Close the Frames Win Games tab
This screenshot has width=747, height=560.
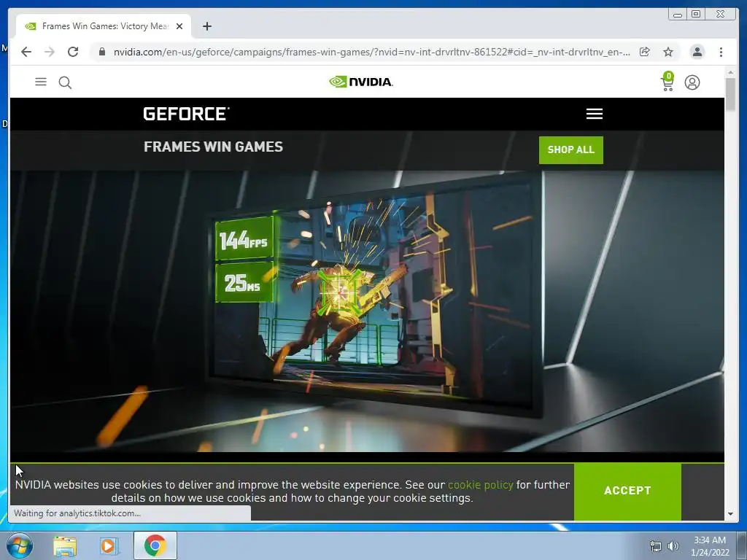(179, 26)
